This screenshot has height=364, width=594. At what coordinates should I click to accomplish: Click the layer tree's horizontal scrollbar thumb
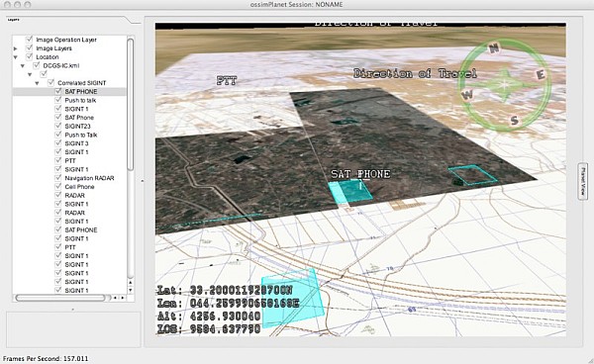[x=60, y=298]
